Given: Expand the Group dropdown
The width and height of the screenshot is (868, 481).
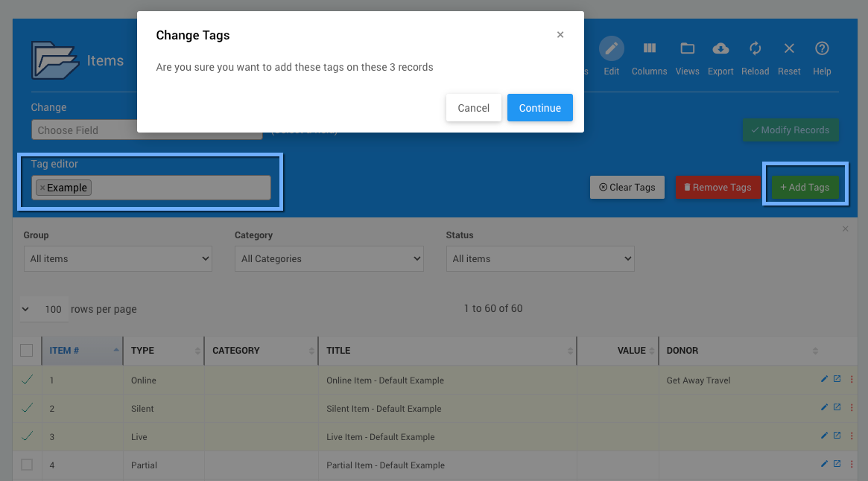Looking at the screenshot, I should point(118,259).
